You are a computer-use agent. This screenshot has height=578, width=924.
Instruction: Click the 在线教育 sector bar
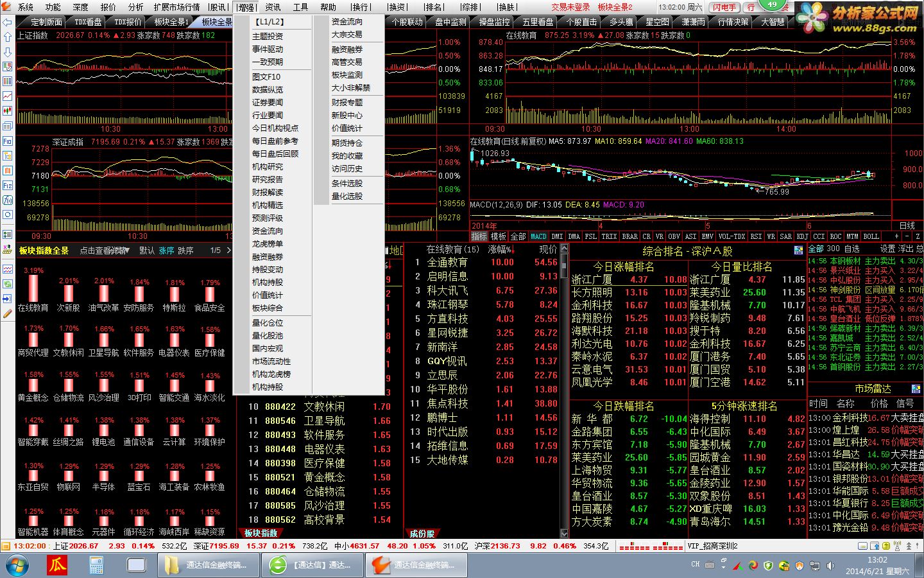33,288
